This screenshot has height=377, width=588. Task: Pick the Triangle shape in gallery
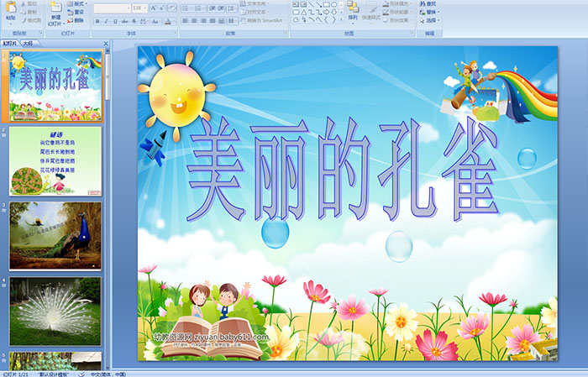304,13
